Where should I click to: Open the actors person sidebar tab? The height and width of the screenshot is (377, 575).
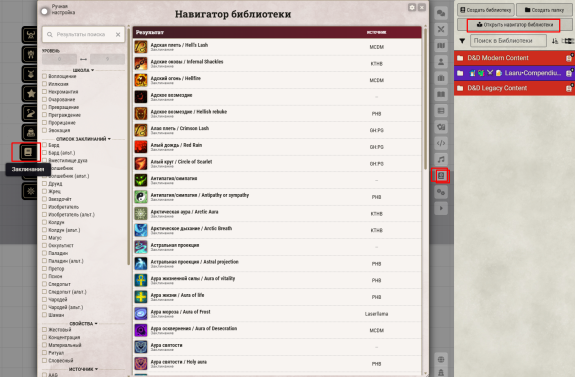(441, 62)
